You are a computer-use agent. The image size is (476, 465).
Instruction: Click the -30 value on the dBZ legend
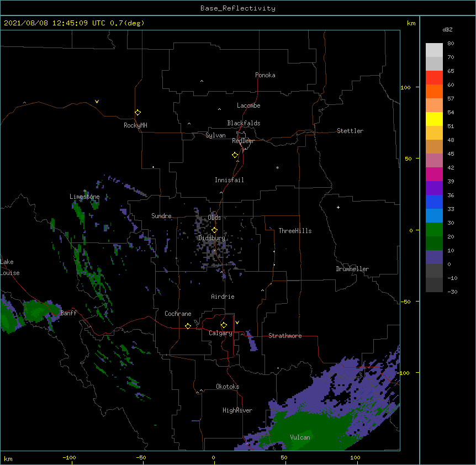click(x=452, y=292)
